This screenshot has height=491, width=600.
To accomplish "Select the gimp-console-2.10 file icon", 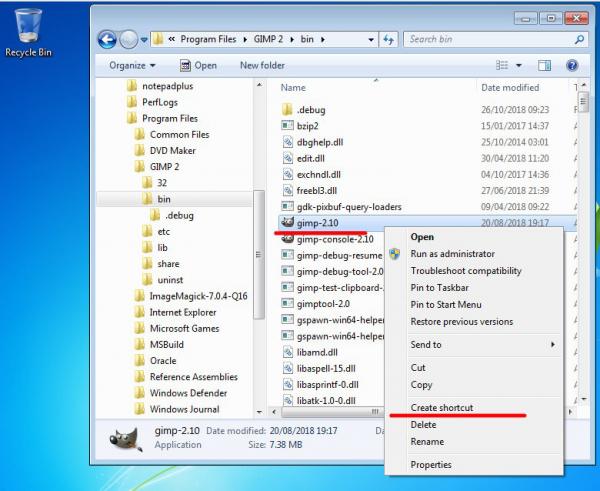I will point(287,239).
